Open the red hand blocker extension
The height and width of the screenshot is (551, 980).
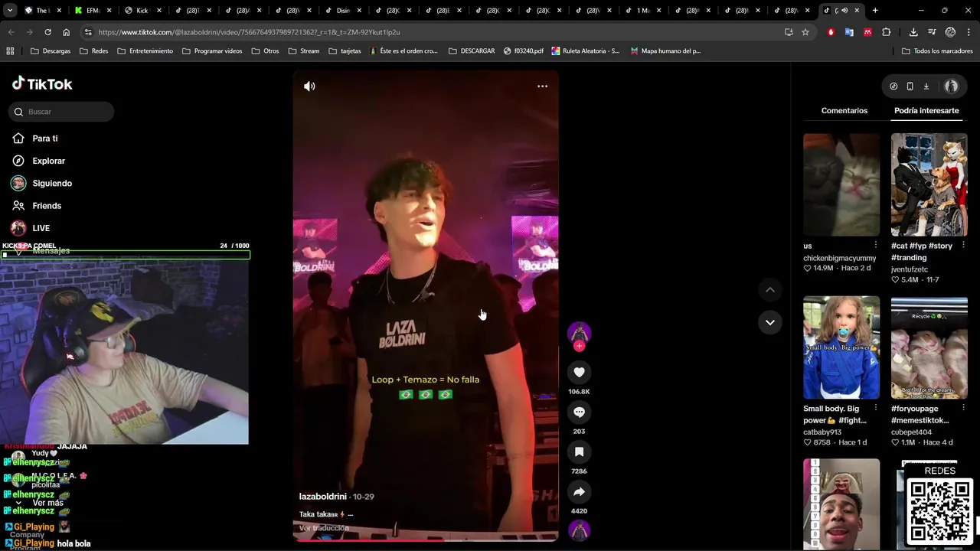831,32
